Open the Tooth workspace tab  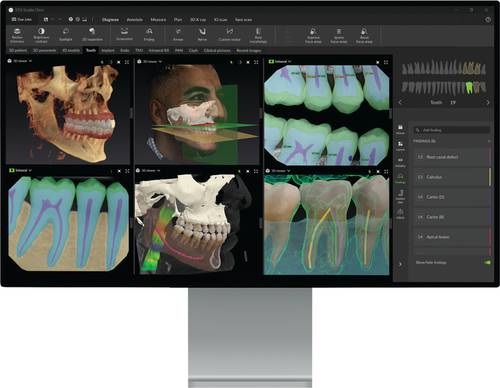pyautogui.click(x=91, y=50)
